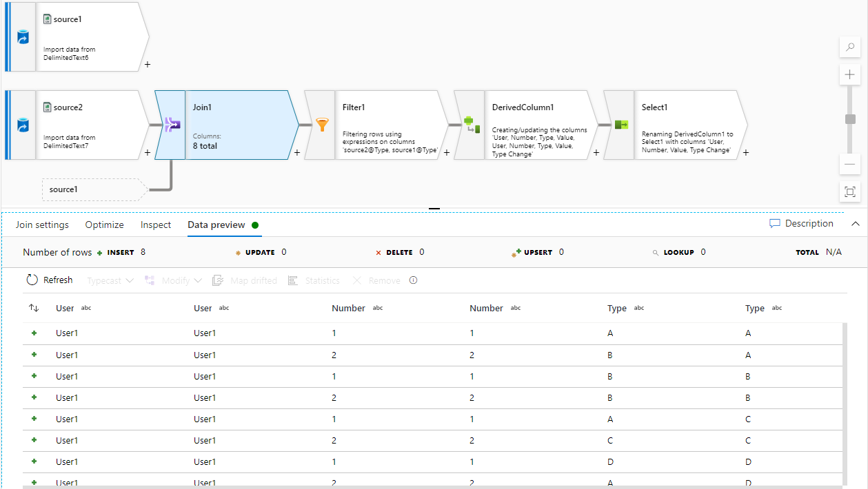
Task: Add transformation after Select1 node
Action: [x=746, y=153]
